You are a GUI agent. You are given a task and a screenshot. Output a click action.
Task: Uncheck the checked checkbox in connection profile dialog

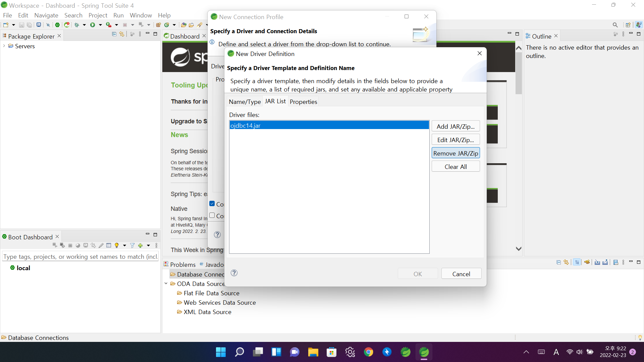(x=212, y=203)
